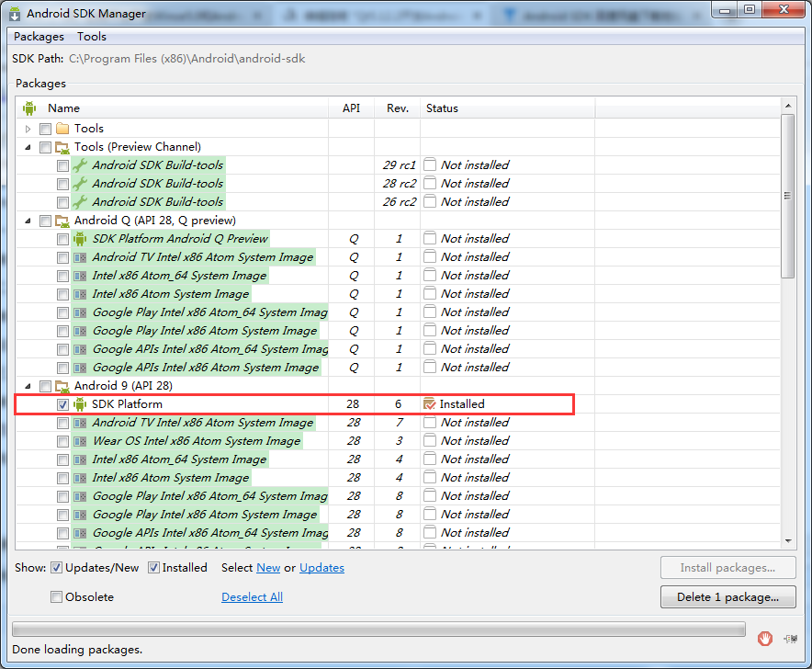812x669 pixels.
Task: Click the Updates link
Action: point(321,568)
